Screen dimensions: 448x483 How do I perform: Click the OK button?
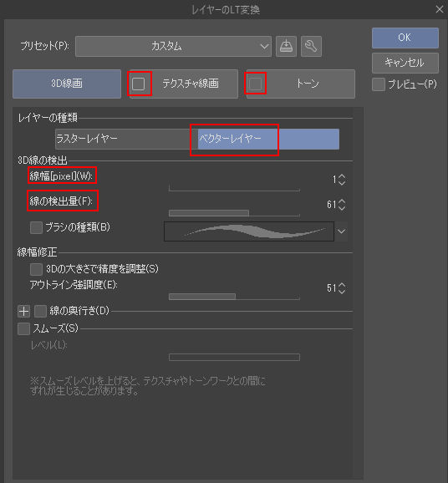pos(405,38)
